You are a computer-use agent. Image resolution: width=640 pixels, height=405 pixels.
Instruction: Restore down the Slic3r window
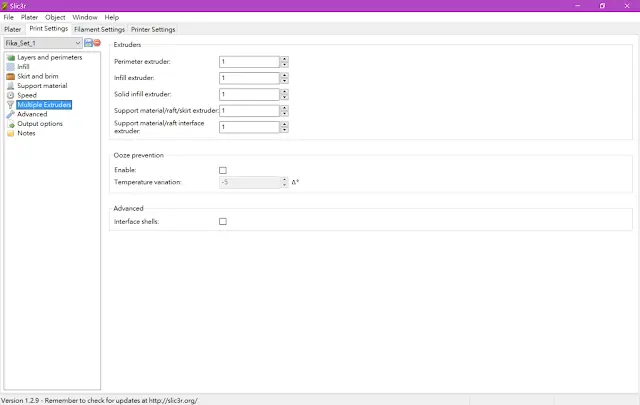(x=602, y=6)
